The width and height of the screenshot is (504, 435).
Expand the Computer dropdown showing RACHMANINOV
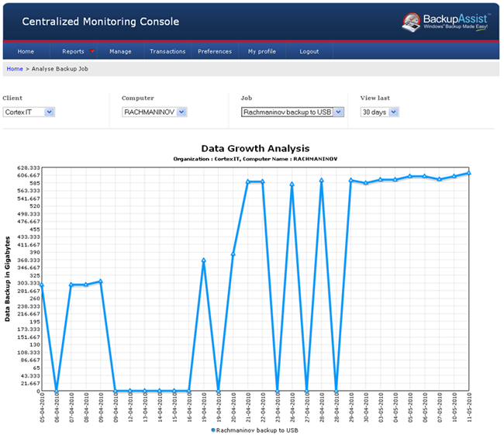[x=154, y=112]
